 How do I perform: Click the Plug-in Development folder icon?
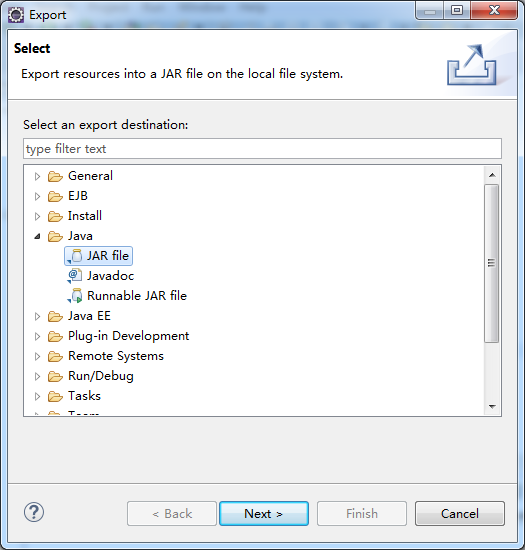tap(55, 336)
